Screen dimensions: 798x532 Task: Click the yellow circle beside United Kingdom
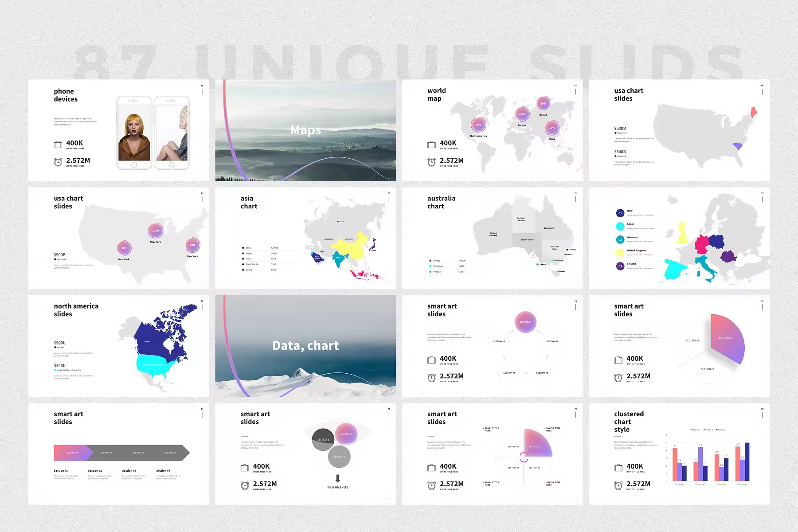pos(620,253)
